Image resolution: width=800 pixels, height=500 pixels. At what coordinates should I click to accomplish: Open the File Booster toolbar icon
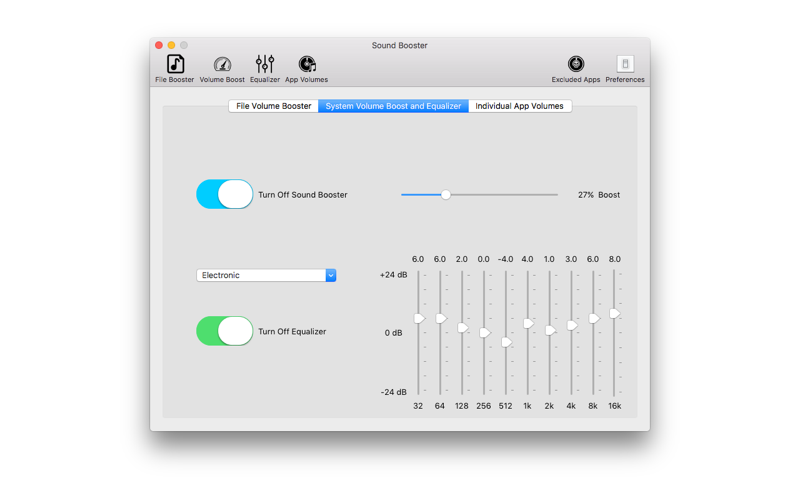click(175, 69)
